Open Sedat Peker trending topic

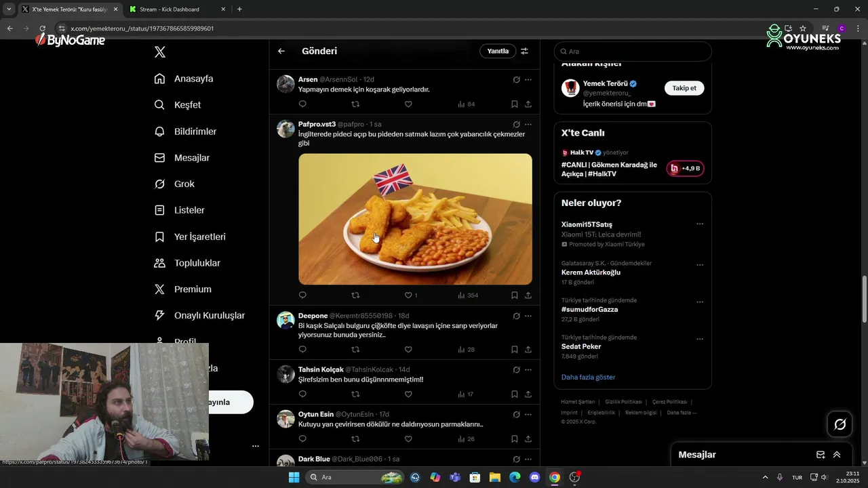coord(581,346)
